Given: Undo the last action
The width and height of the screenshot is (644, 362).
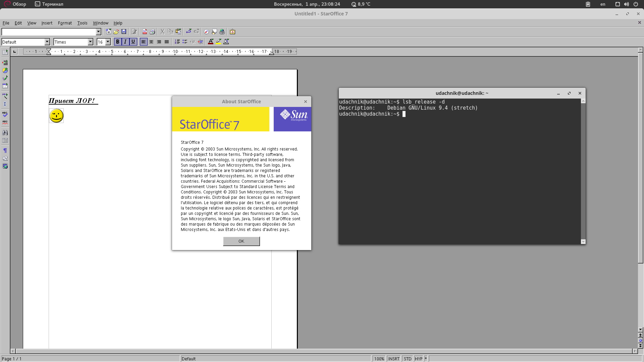Looking at the screenshot, I should click(x=189, y=32).
